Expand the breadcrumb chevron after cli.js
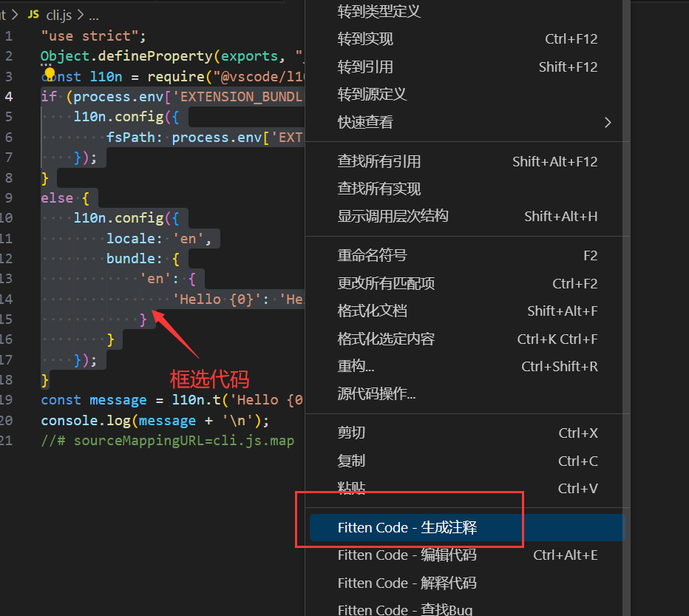The width and height of the screenshot is (689, 616). point(81,15)
